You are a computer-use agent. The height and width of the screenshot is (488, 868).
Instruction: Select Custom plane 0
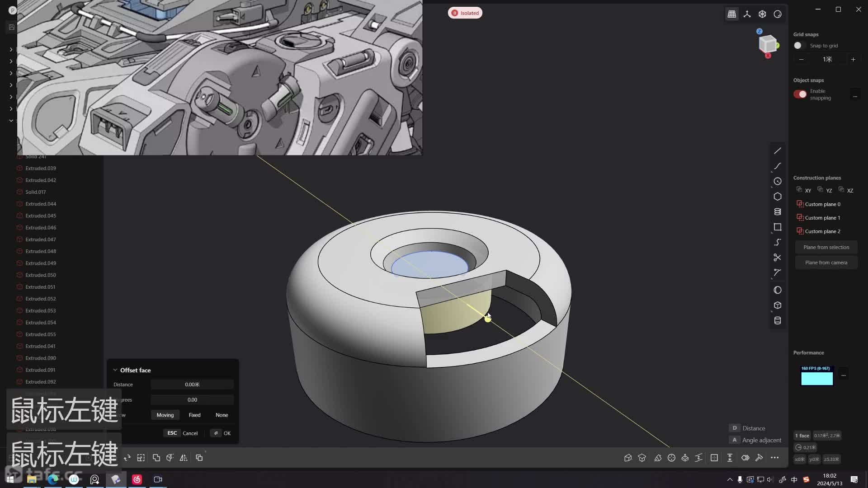pyautogui.click(x=818, y=204)
